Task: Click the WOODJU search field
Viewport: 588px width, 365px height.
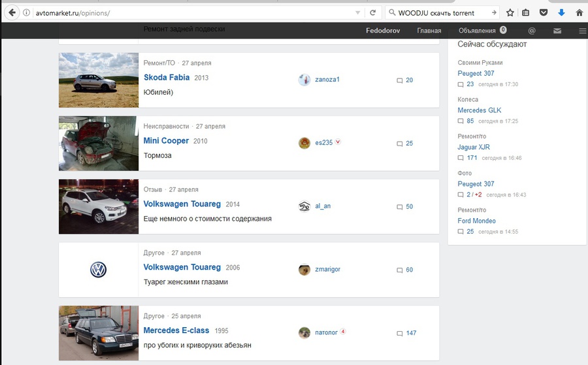Action: (442, 13)
